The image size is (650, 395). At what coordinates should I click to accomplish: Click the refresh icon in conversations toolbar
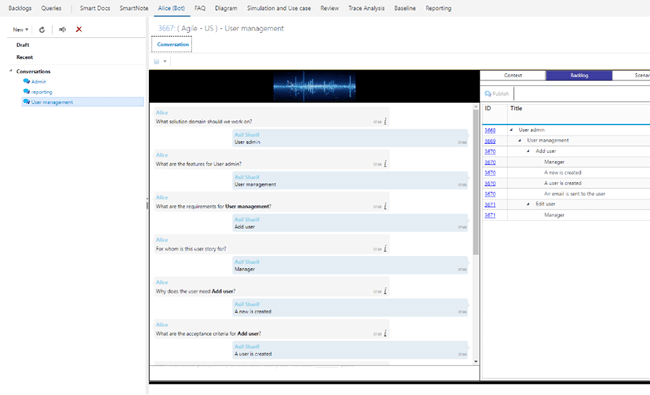[42, 29]
